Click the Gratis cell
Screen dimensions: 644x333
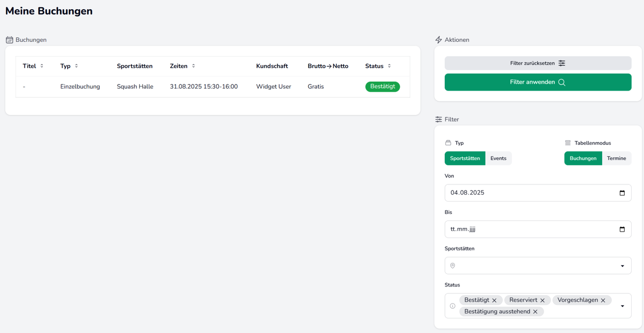point(316,86)
